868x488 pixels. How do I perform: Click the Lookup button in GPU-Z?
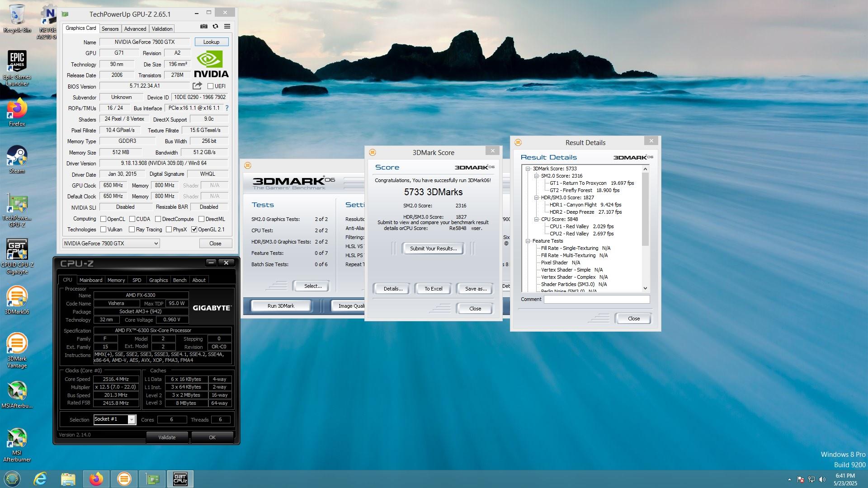(x=211, y=42)
